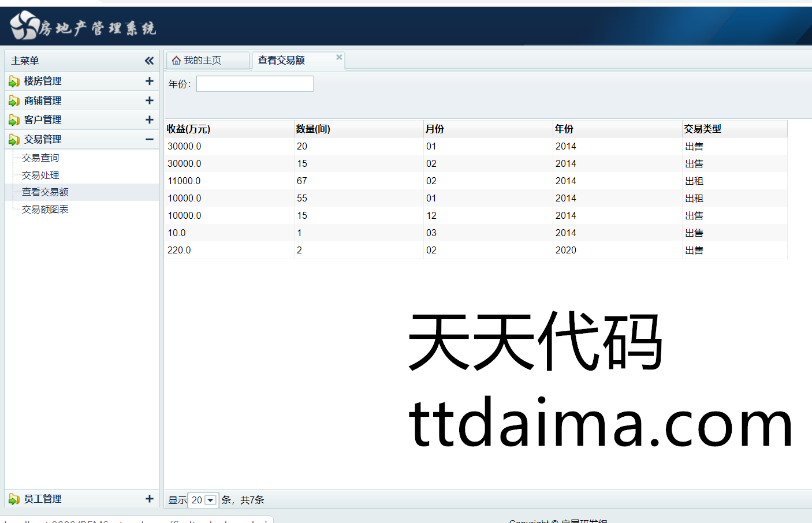Click the 交易管理 folder icon
The height and width of the screenshot is (523, 812).
(x=14, y=140)
